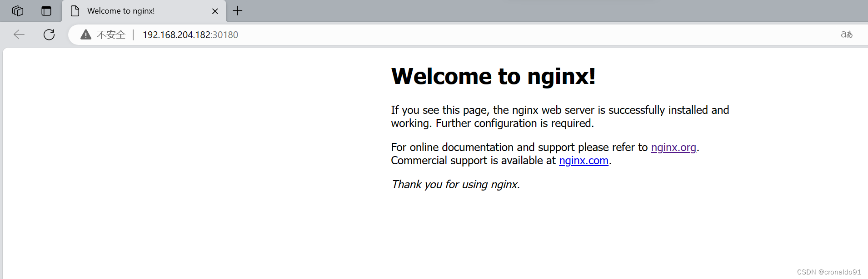
Task: Close the Welcome to nginx! tab
Action: pyautogui.click(x=215, y=11)
